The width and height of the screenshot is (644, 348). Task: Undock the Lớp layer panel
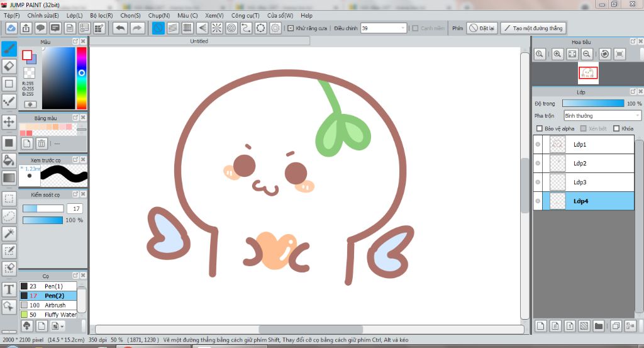click(x=633, y=92)
